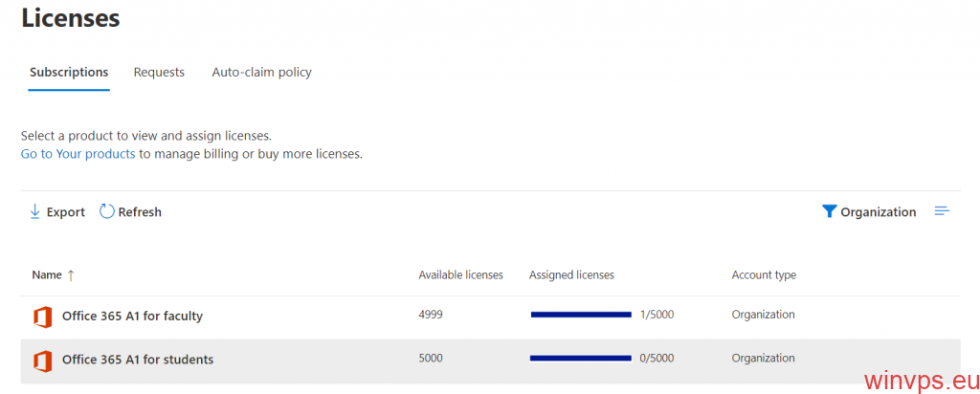Switch to the Subscriptions tab

[69, 72]
